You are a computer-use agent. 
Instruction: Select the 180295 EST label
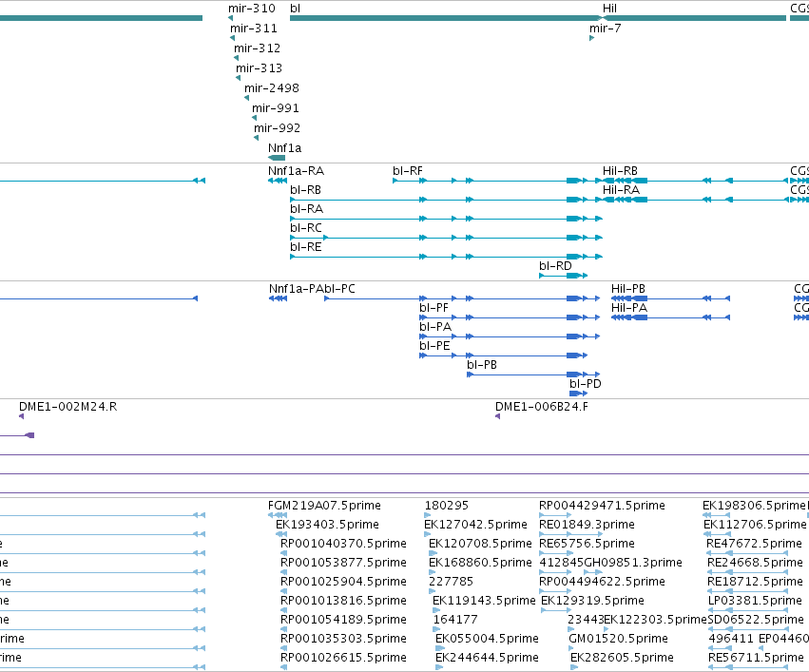447,506
